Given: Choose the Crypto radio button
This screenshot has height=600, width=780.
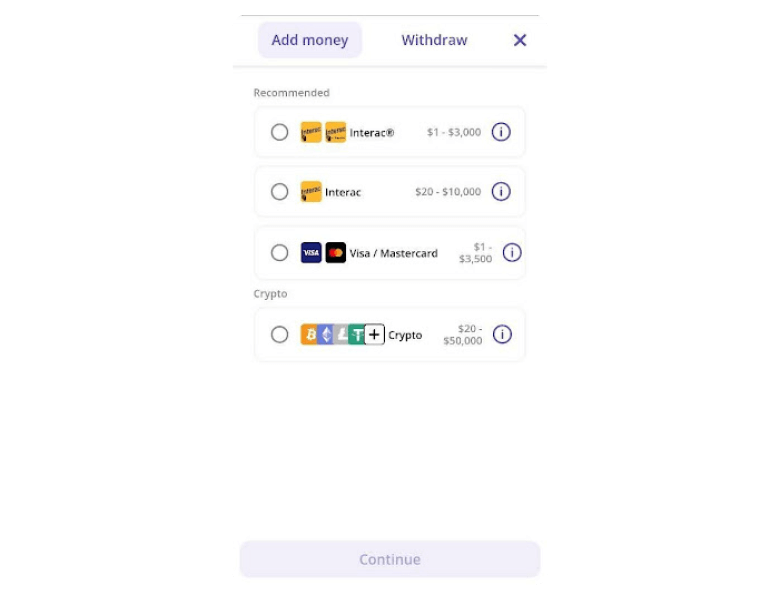Looking at the screenshot, I should coord(280,334).
